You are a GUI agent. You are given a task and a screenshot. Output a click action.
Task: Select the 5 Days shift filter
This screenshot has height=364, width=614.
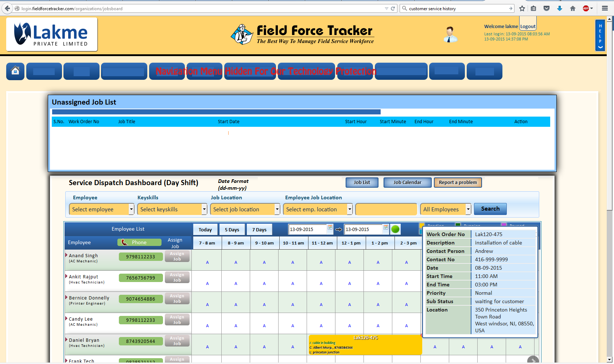tap(232, 229)
